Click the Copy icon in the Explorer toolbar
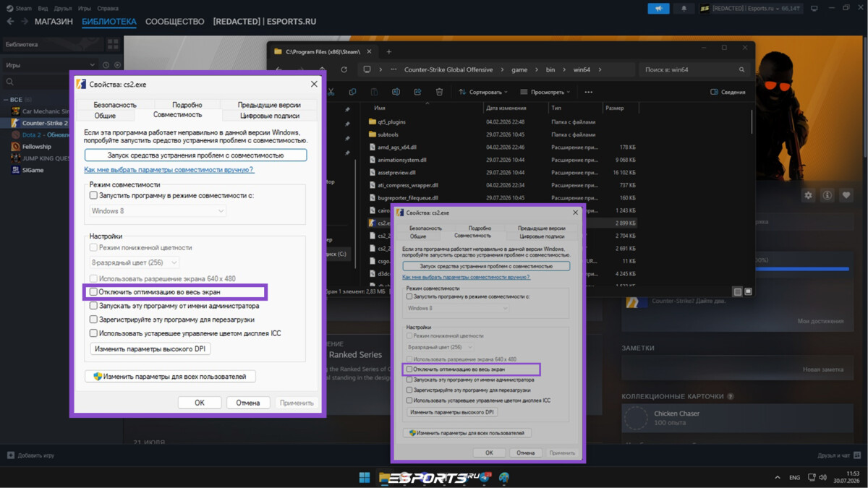 click(352, 92)
